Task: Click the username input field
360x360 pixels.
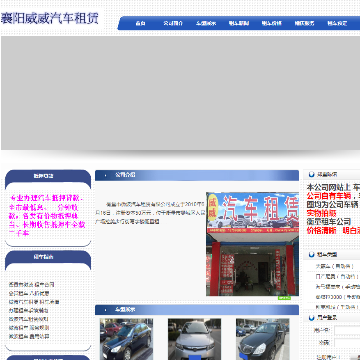Action: coord(347,331)
